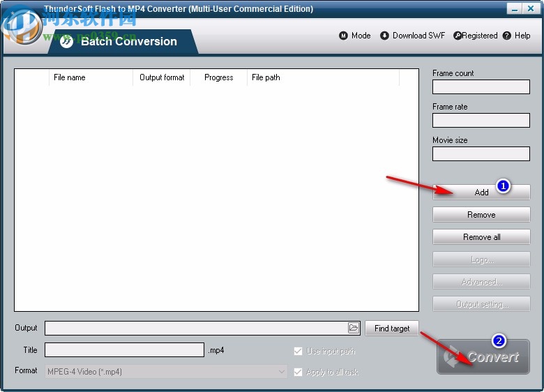Screen dimensions: 544x392
Task: Expand the Format dropdown MPEG-4 Video
Action: [166, 372]
